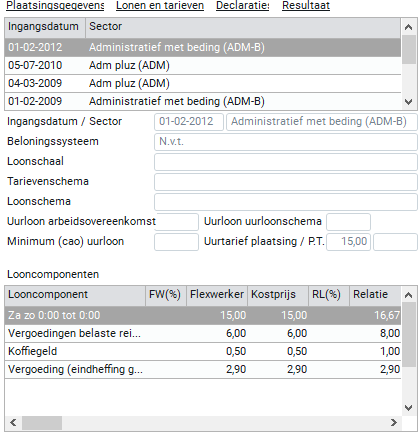Click the Looncomponenten scroll-down arrow
The height and width of the screenshot is (437, 419).
click(408, 407)
